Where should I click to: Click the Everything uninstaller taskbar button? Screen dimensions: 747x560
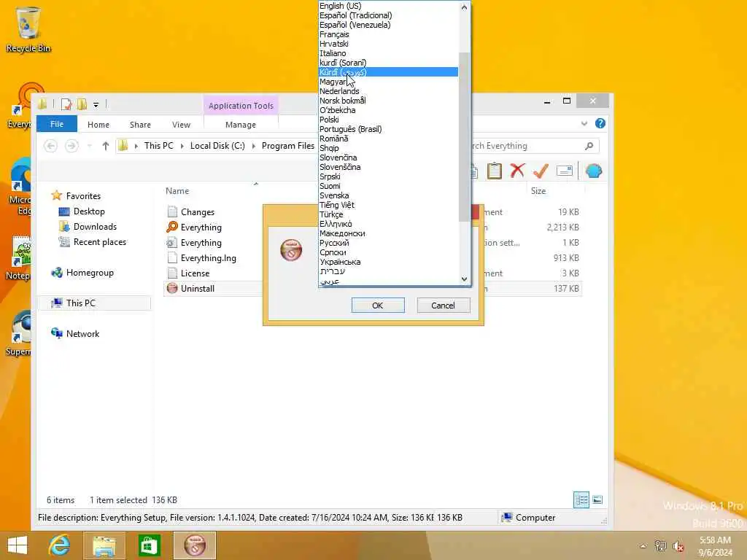click(194, 545)
